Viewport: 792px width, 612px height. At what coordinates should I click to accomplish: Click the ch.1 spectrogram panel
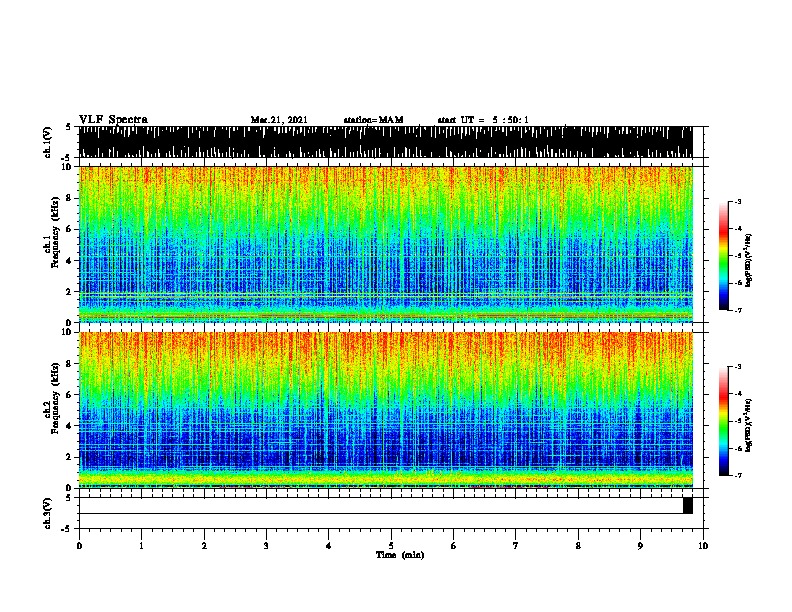(385, 244)
